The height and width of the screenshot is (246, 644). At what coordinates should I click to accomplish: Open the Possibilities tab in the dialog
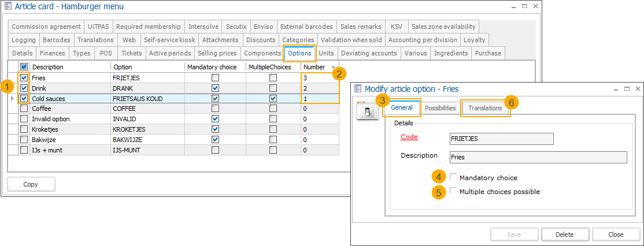point(441,108)
